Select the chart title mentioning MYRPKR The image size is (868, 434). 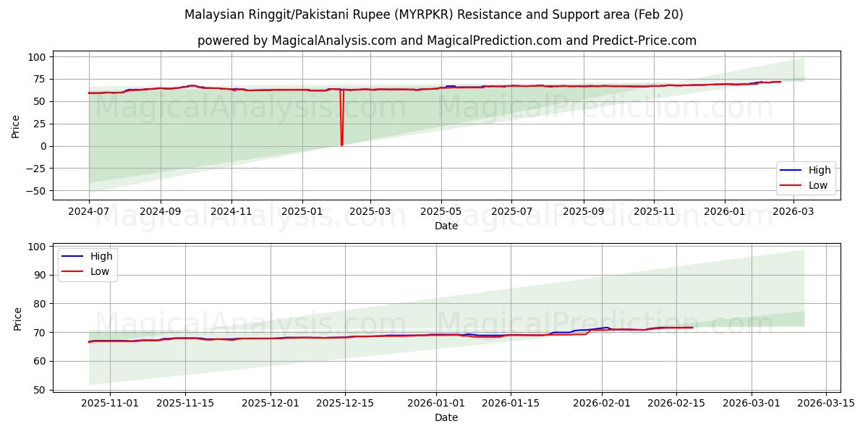[x=434, y=14]
